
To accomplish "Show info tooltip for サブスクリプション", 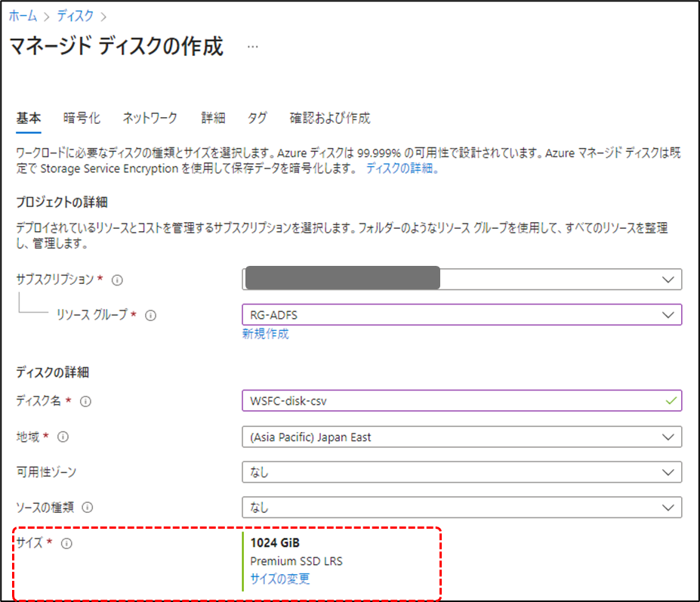I will click(117, 280).
